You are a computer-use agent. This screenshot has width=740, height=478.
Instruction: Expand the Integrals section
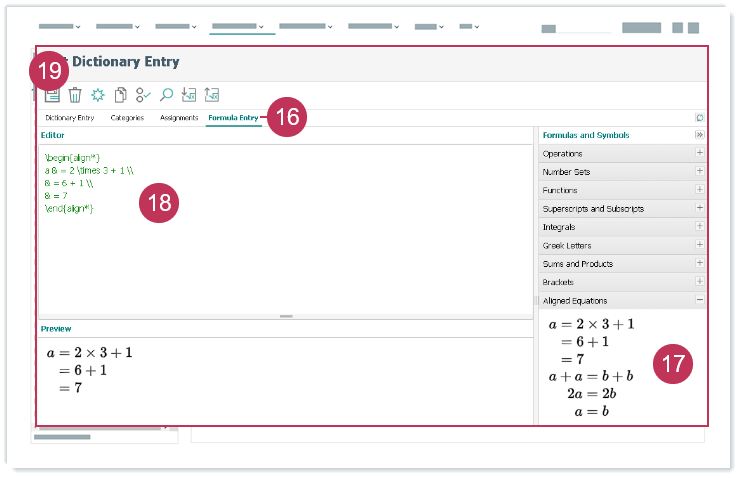coord(700,227)
